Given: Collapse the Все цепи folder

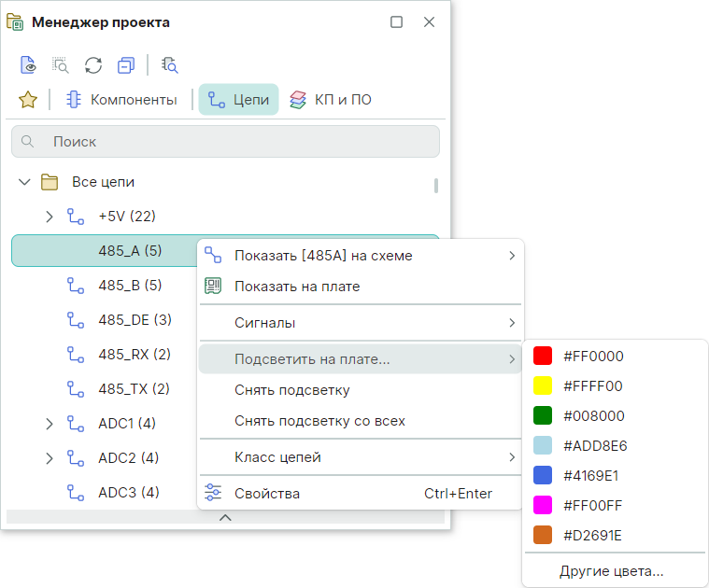Looking at the screenshot, I should point(24,182).
